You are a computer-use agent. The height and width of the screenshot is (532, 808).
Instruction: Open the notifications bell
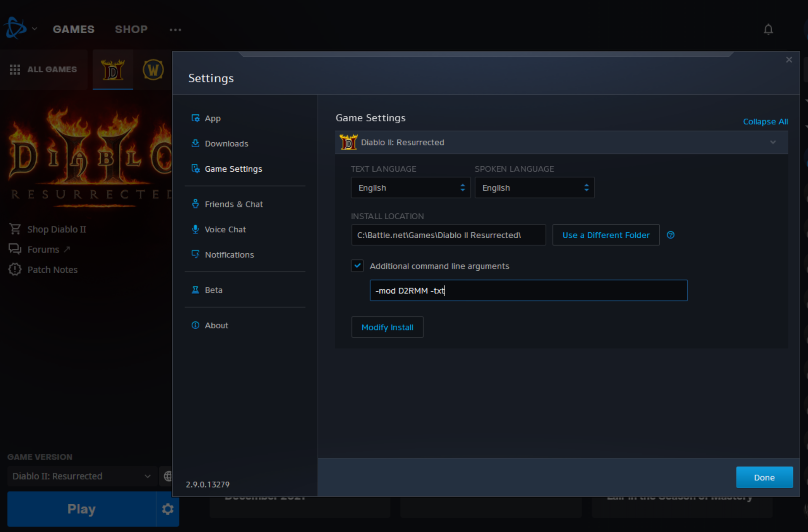(768, 29)
